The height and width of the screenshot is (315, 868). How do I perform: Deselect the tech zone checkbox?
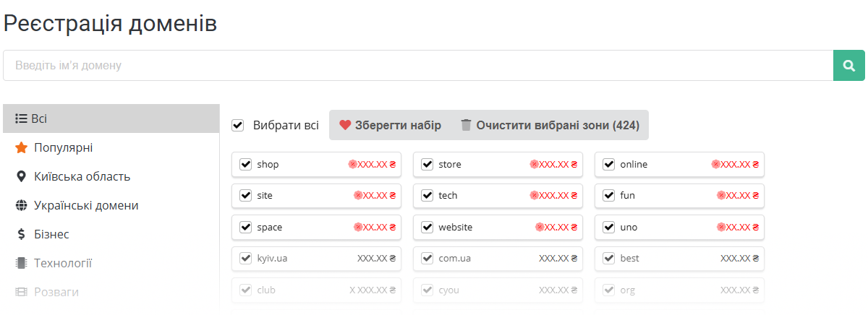427,196
